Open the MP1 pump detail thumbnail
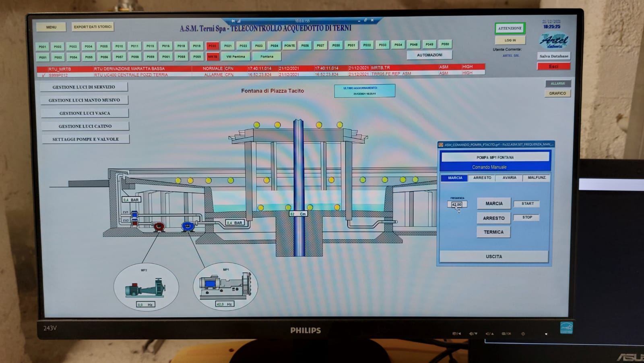644x363 pixels. coord(226,286)
